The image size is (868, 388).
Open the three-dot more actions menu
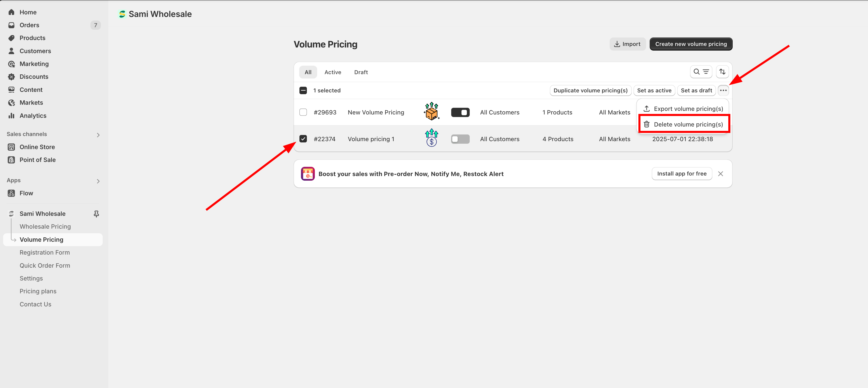coord(723,90)
